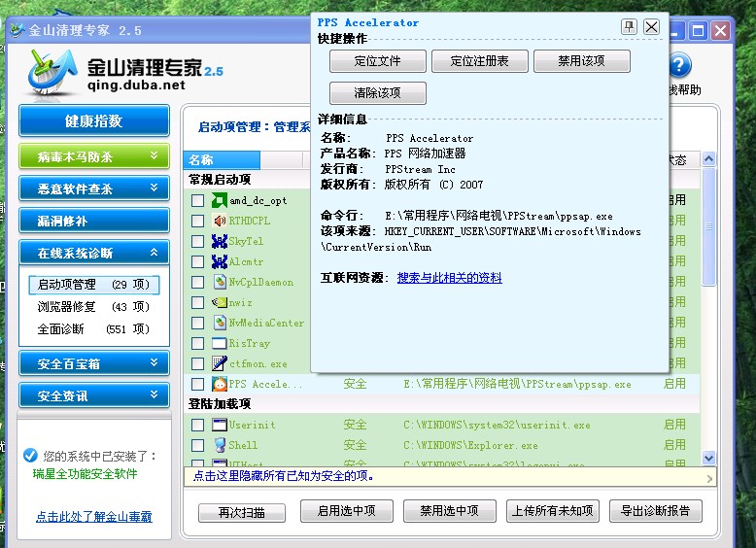
Task: Pin the PPS Accelerator popup
Action: pos(629,27)
